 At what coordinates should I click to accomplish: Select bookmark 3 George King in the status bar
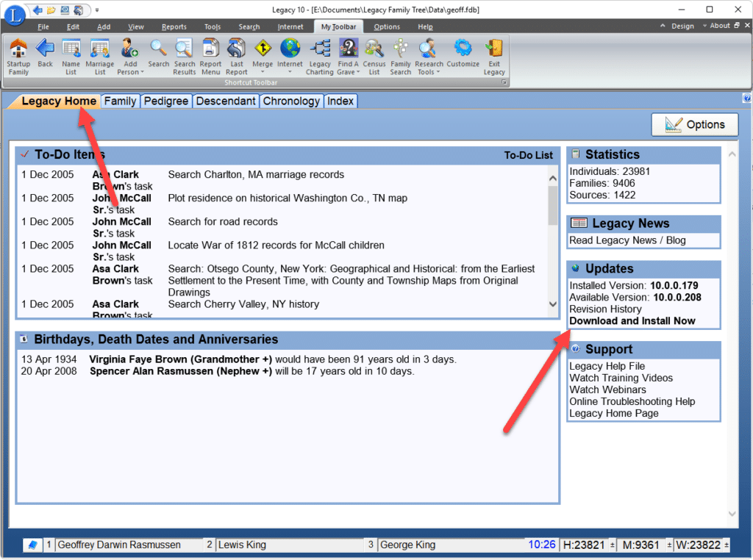(446, 545)
